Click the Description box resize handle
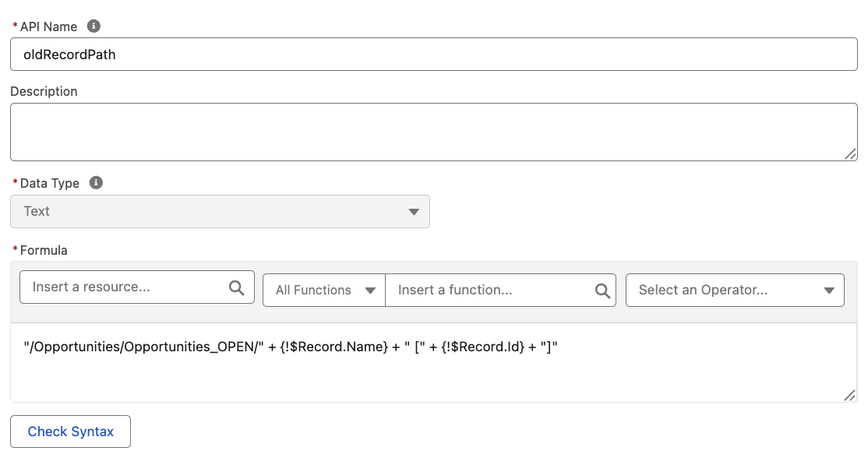 click(x=850, y=154)
